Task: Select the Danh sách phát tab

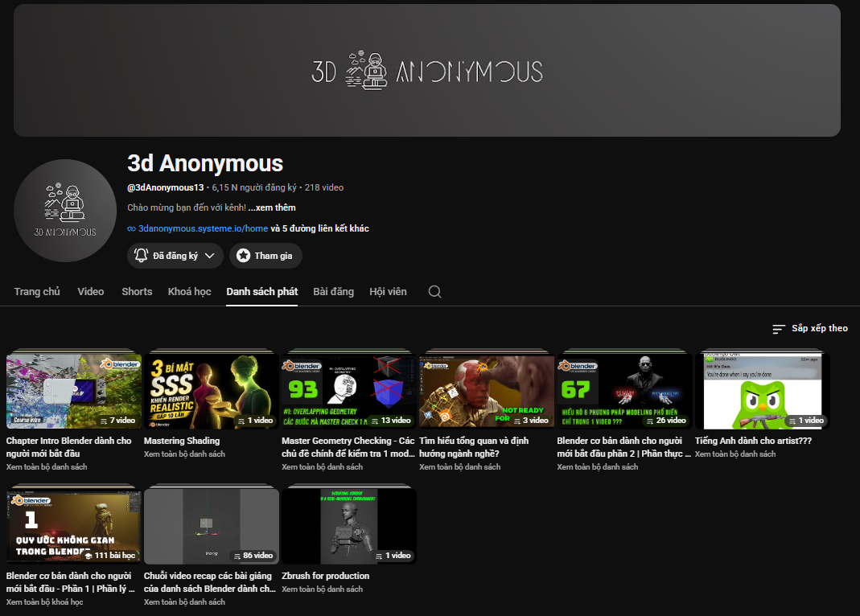Action: pos(261,292)
